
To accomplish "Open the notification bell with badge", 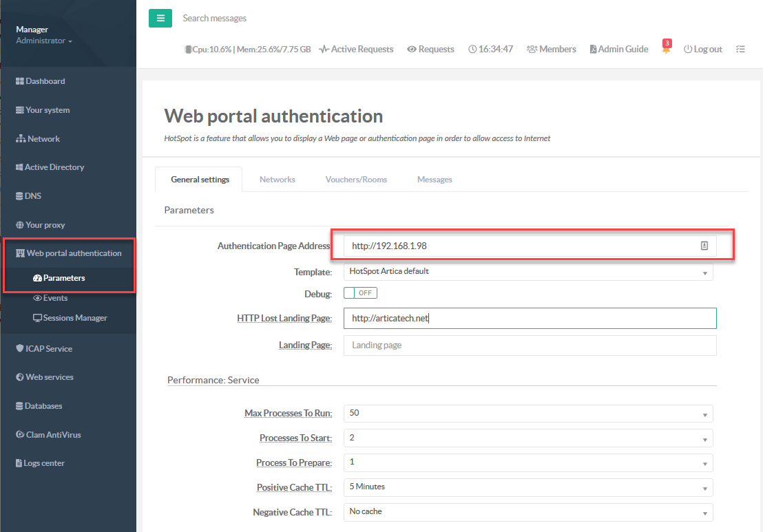I will (x=666, y=49).
